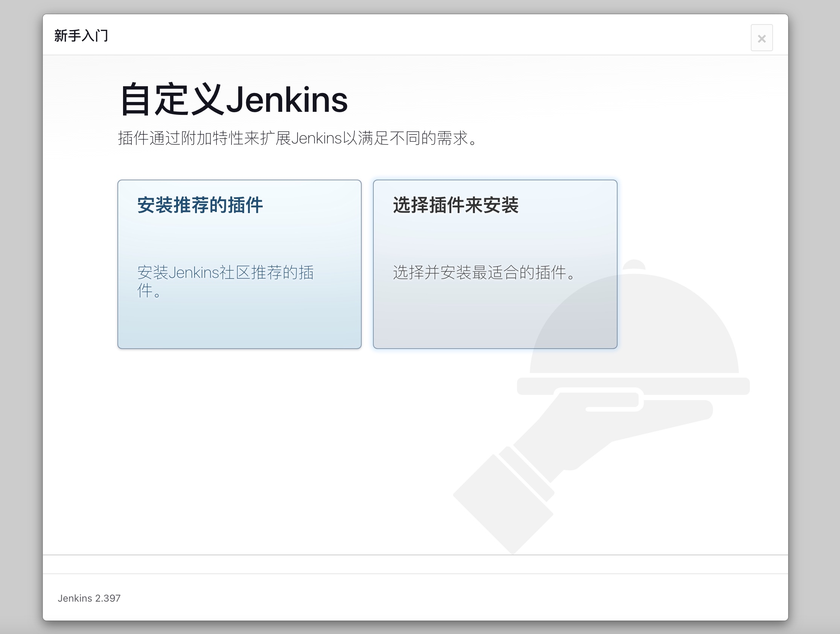
Task: Click empty lower area of recommended plugins card
Action: click(239, 327)
